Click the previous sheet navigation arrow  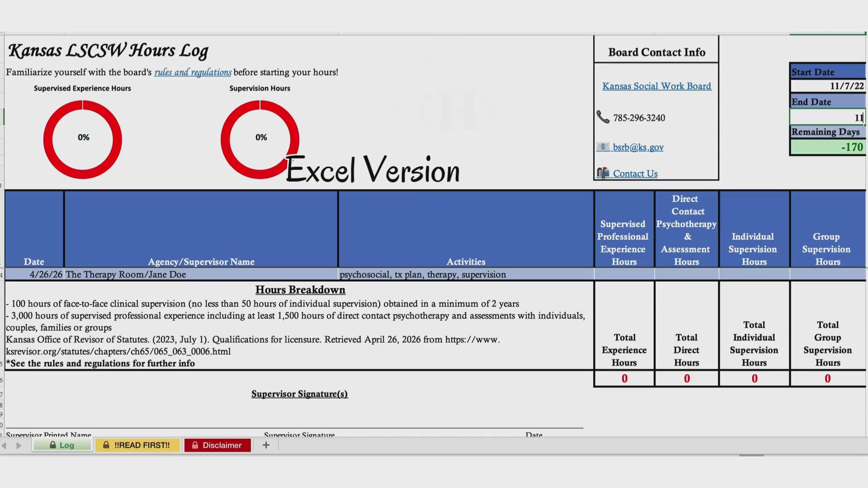pos(4,446)
